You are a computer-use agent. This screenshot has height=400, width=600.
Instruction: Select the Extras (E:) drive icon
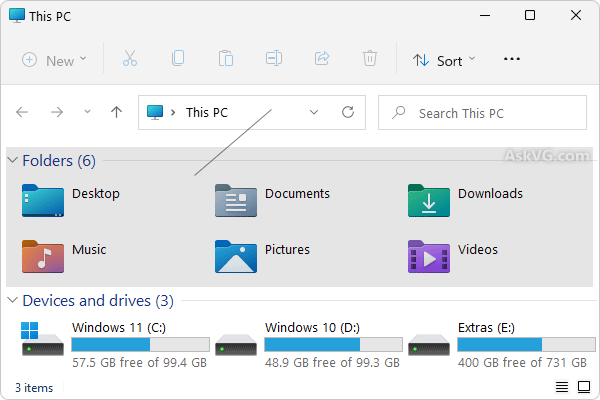point(429,345)
